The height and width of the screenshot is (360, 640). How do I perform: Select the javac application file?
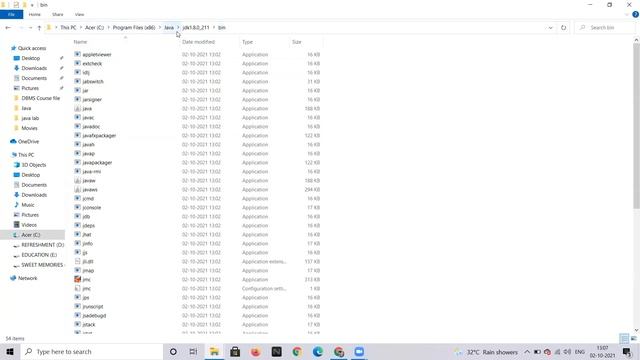tap(88, 118)
